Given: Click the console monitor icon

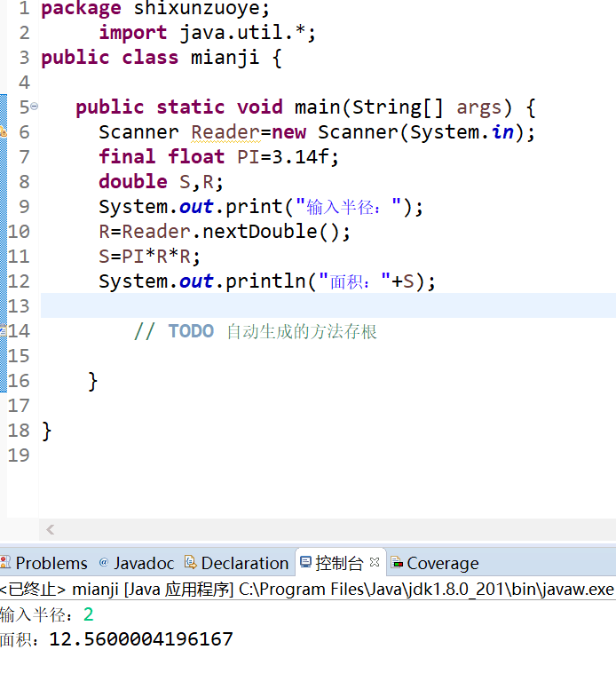Looking at the screenshot, I should (305, 562).
